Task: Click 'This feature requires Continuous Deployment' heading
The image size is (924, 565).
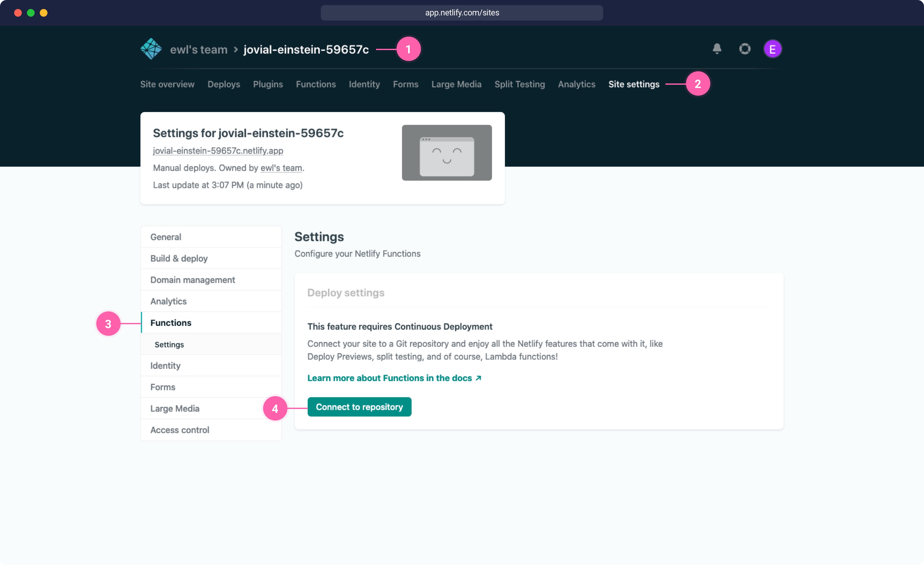Action: click(400, 326)
